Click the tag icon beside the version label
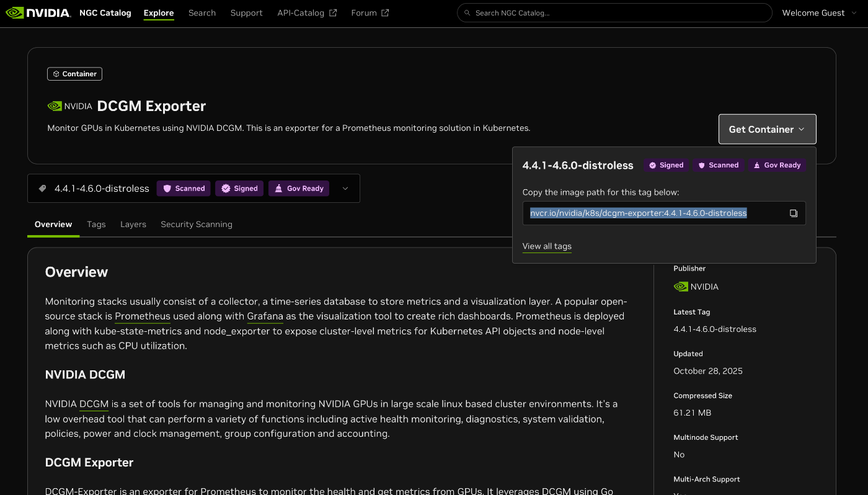868x495 pixels. [41, 188]
